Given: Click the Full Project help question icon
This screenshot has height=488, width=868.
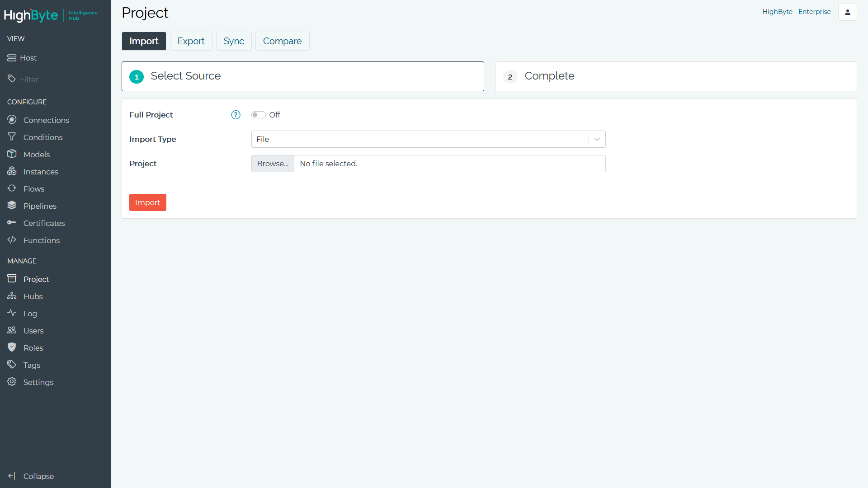Looking at the screenshot, I should [236, 115].
